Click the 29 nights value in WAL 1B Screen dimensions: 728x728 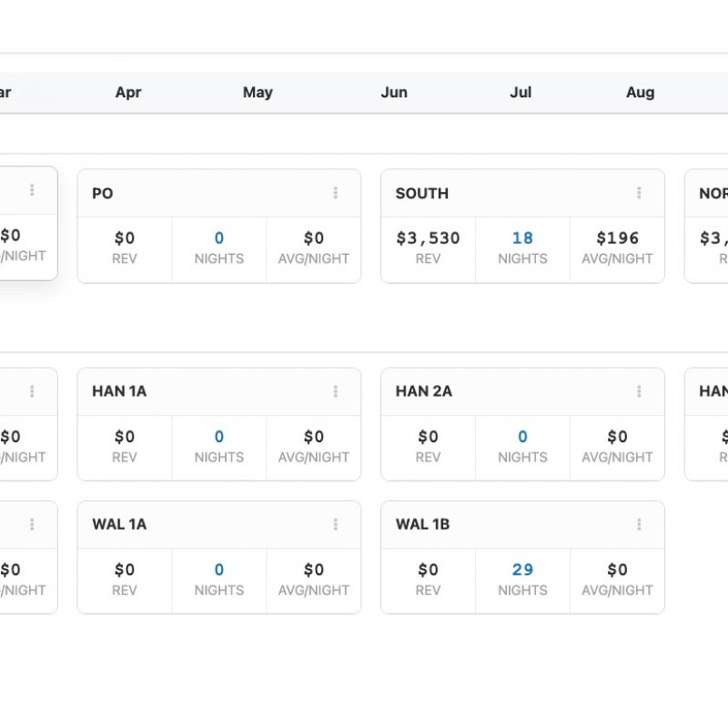[x=522, y=570]
